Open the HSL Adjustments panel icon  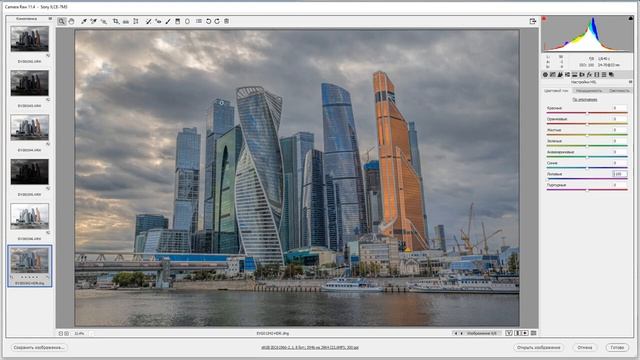tap(567, 75)
